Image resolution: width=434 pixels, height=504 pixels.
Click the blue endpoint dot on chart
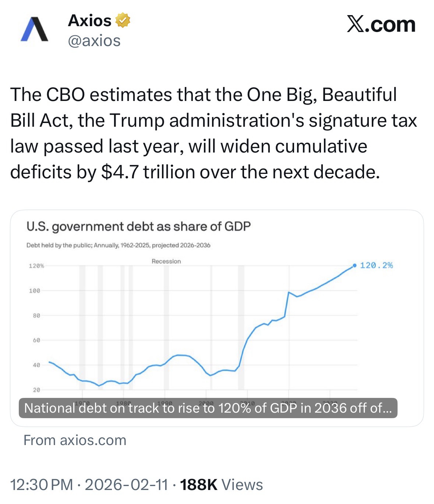coord(354,265)
